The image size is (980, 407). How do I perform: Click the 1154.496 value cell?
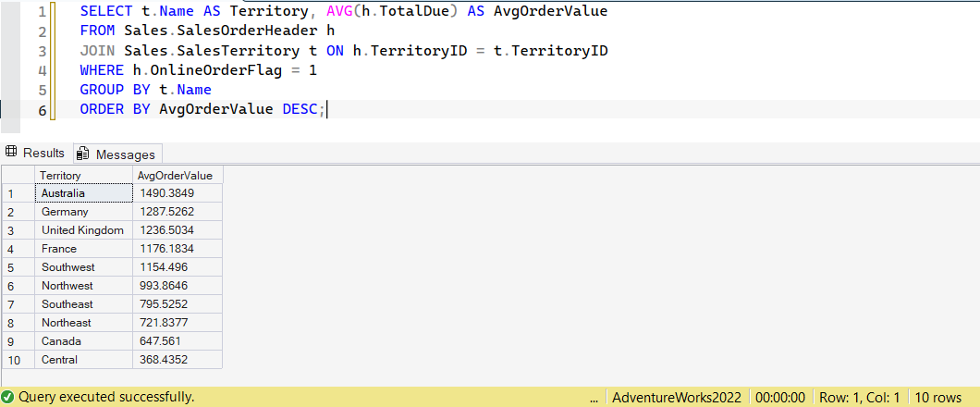pyautogui.click(x=178, y=267)
